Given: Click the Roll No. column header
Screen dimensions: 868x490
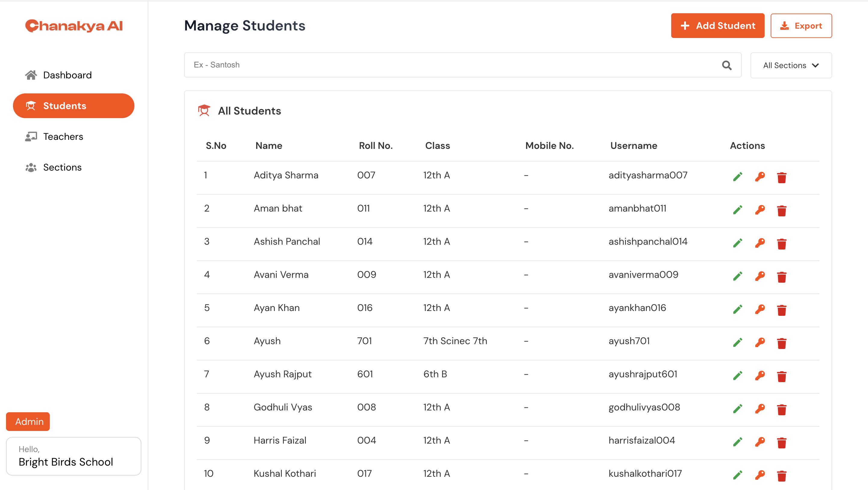Looking at the screenshot, I should 376,146.
